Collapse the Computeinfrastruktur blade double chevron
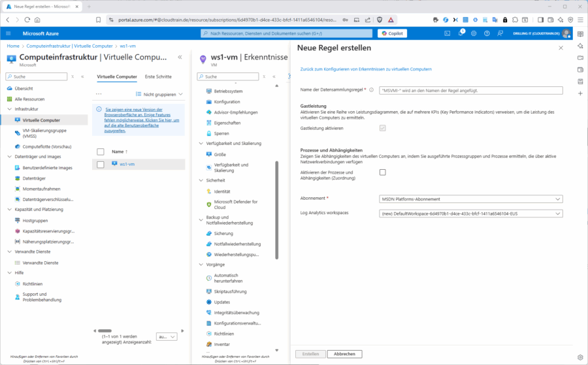This screenshot has width=588, height=365. pyautogui.click(x=180, y=57)
